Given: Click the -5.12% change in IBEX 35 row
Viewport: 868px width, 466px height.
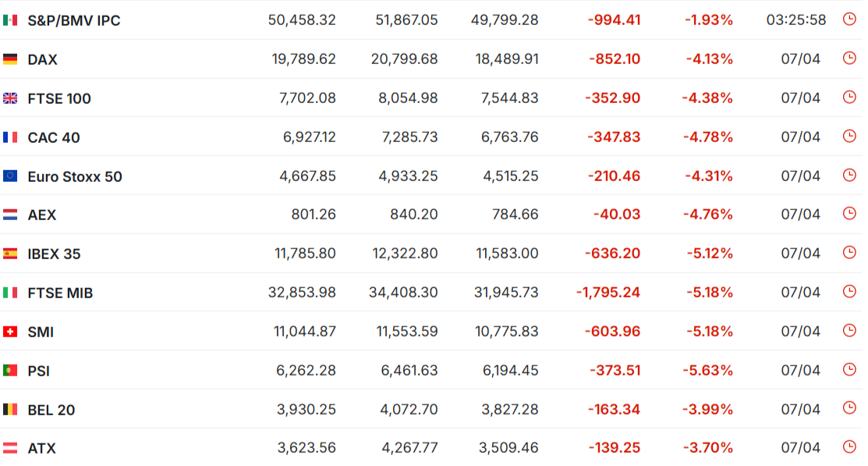Looking at the screenshot, I should [x=710, y=253].
